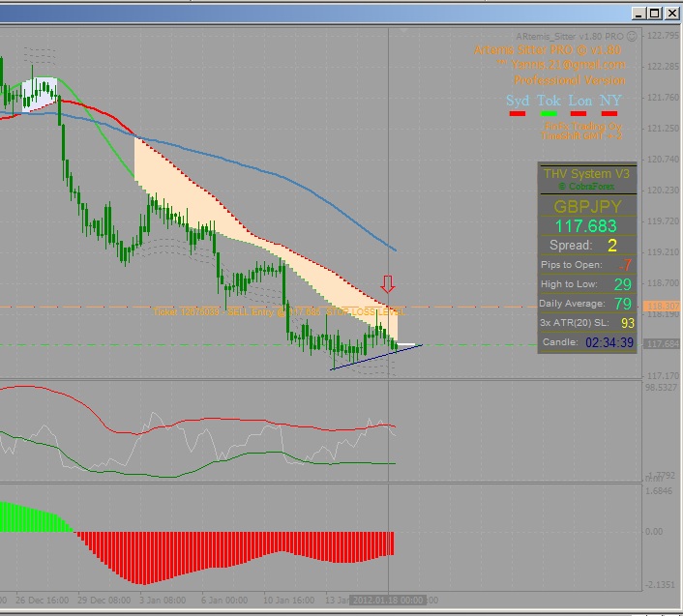Click the 6 Jan 00:00 time label
This screenshot has height=616, width=683.
(x=224, y=600)
